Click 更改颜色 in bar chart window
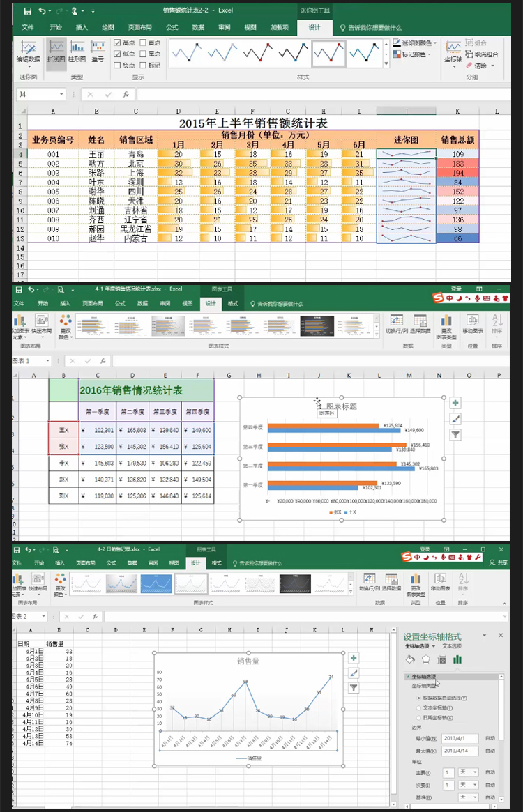 coord(66,325)
